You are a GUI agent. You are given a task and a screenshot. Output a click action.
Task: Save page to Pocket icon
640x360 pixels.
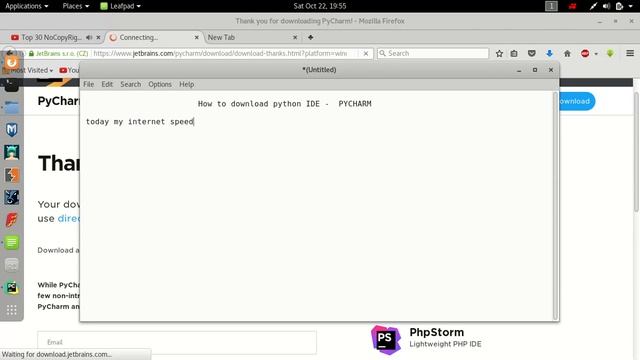531,53
